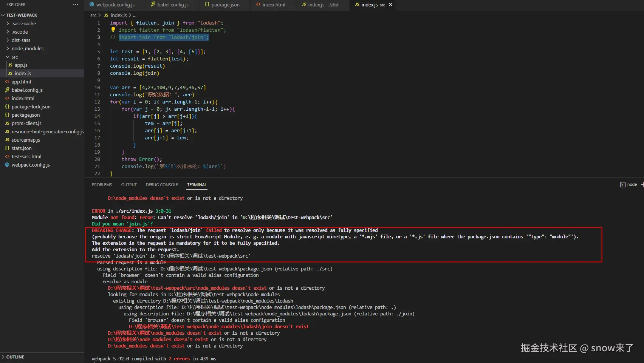Click breadcrumb trailing ellipsis symbol
The height and width of the screenshot is (363, 644).
point(135,15)
